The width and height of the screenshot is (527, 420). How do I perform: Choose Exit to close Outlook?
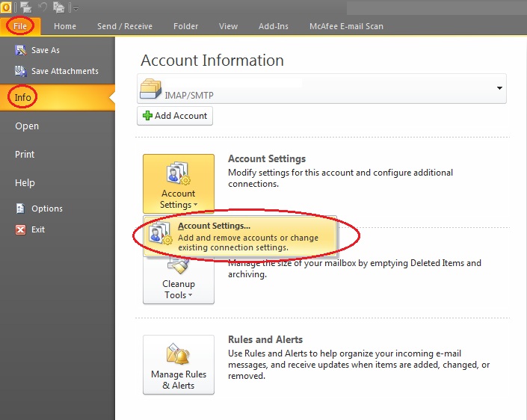click(38, 229)
